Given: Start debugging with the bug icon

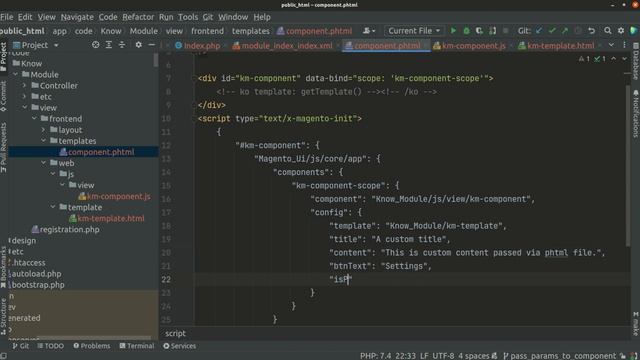Looking at the screenshot, I should 466,31.
